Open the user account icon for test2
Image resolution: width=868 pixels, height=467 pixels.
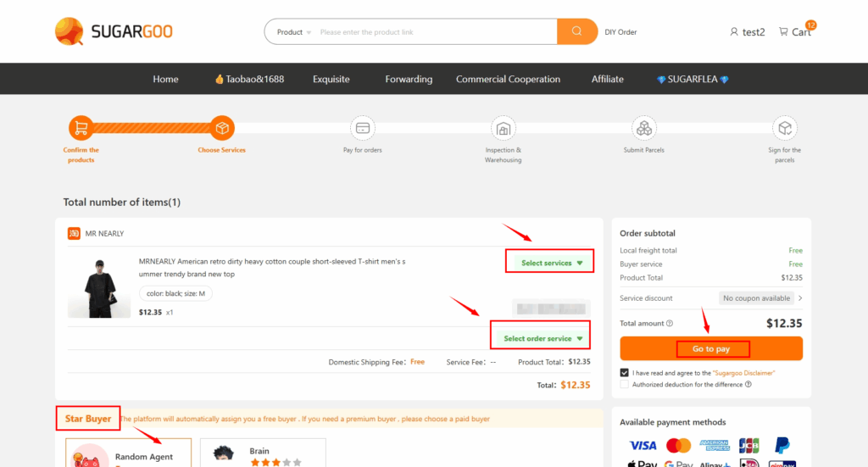click(734, 32)
